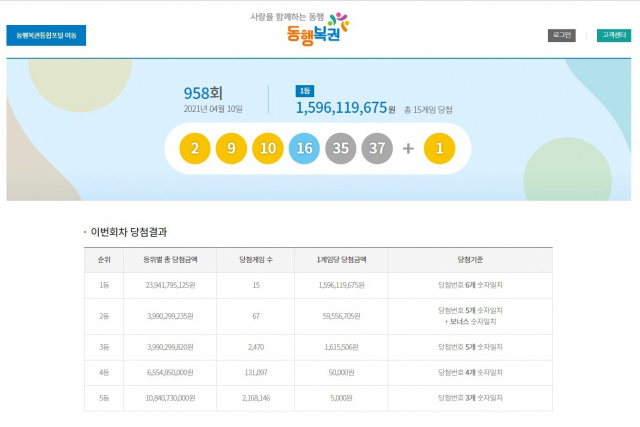Click the bonus ball number 1
640x427 pixels.
pyautogui.click(x=440, y=148)
